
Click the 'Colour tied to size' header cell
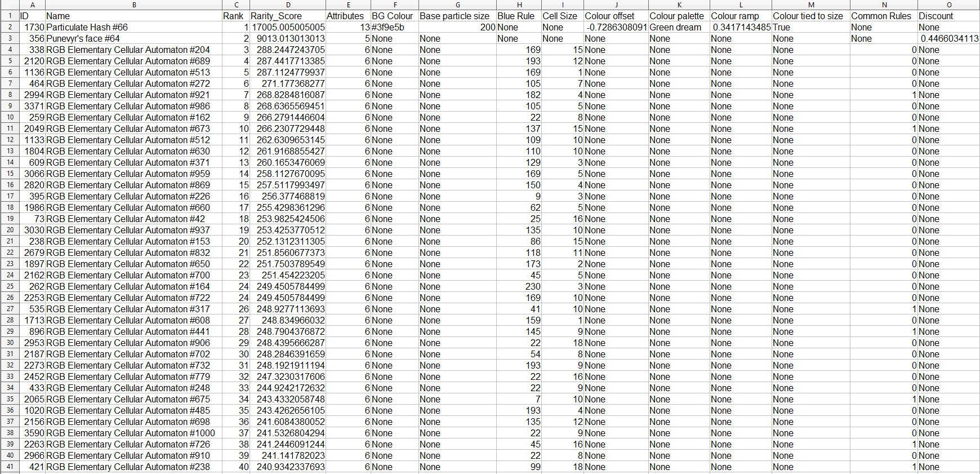[x=808, y=16]
